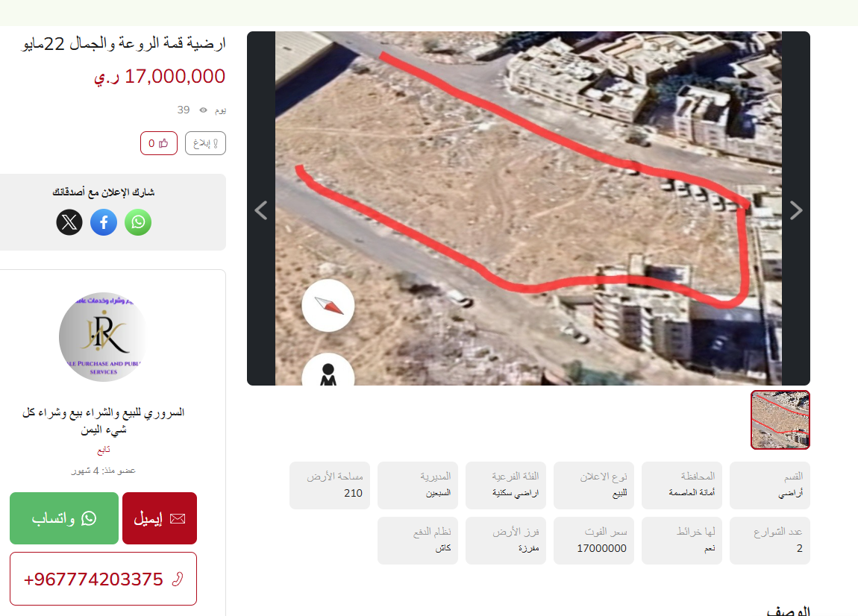Contact seller via green واتساب button

[x=64, y=518]
